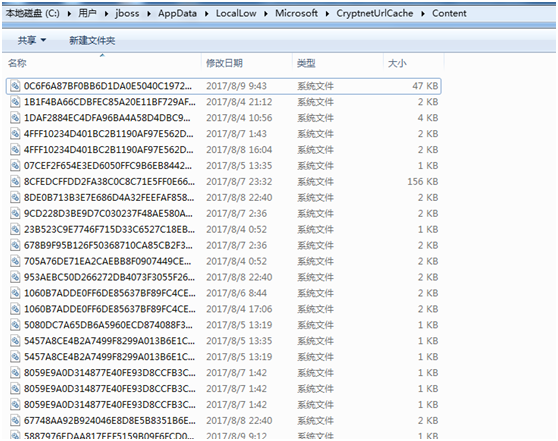
Task: Click the icon of 5080DC7A65DB6A5960ECD874088F3
Action: (15, 325)
